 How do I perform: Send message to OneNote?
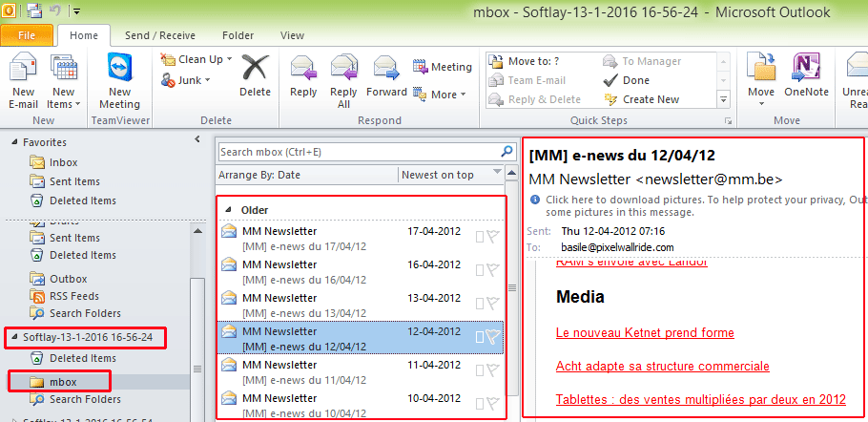(x=806, y=76)
